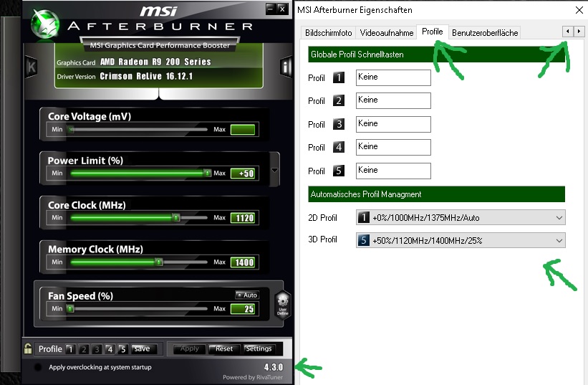
Task: Click the Automatisches Profil Managment header
Action: pyautogui.click(x=436, y=194)
